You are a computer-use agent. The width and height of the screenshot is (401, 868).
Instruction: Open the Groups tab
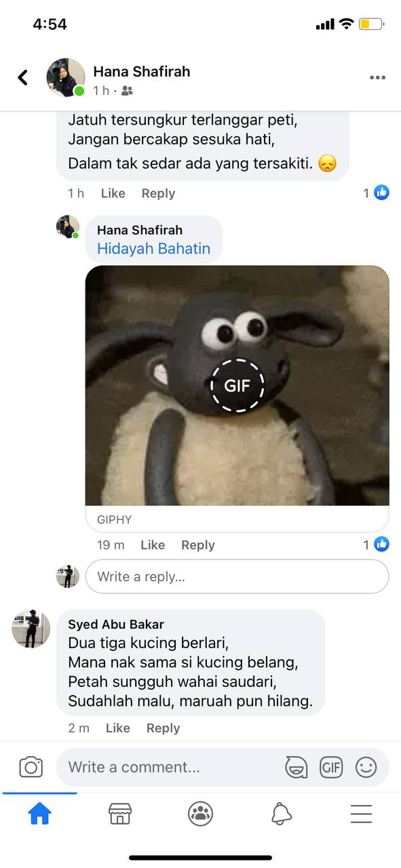click(x=200, y=814)
